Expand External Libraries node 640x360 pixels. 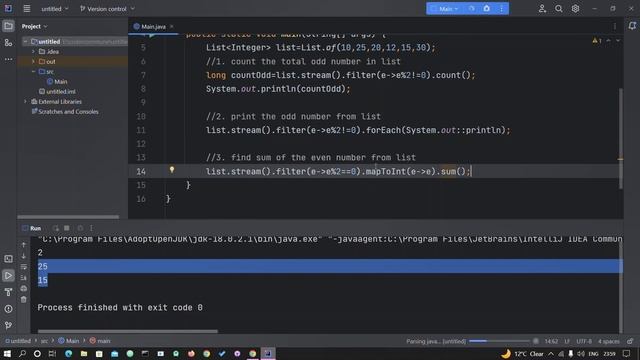point(25,102)
